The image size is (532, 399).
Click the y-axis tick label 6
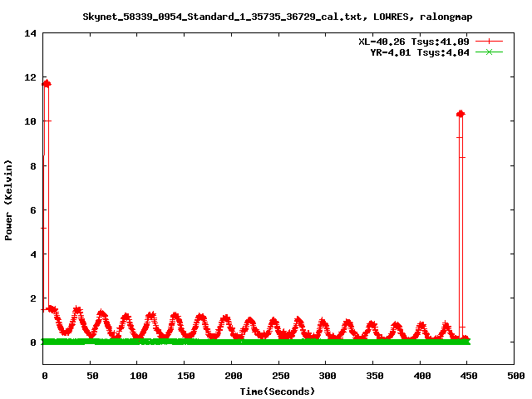pos(33,210)
